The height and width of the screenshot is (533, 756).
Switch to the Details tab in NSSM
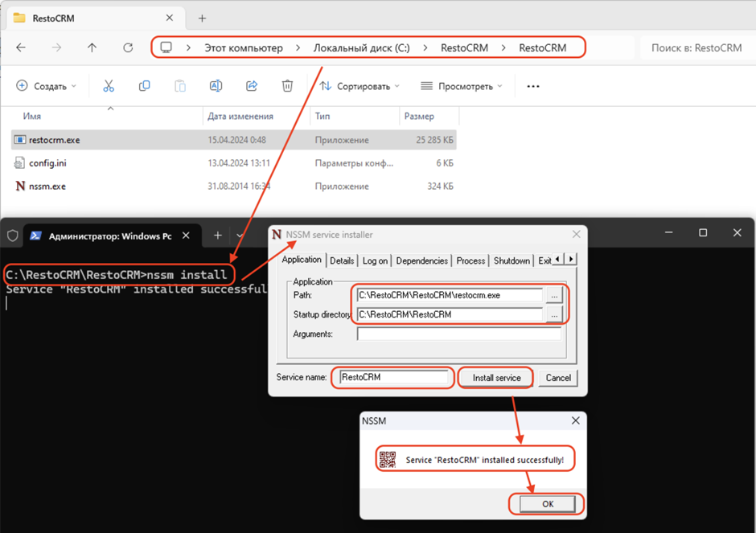[x=342, y=260]
